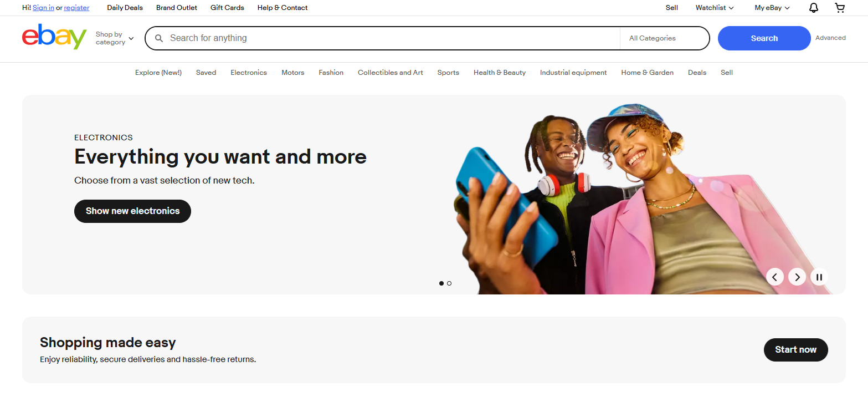Click inside the Search for anything field
Viewport: 868px width, 412px height.
click(388, 38)
